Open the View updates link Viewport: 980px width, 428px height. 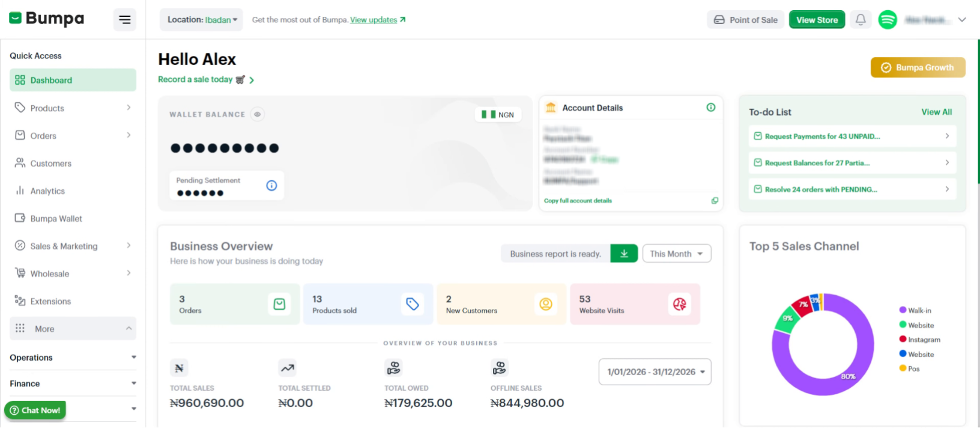374,20
